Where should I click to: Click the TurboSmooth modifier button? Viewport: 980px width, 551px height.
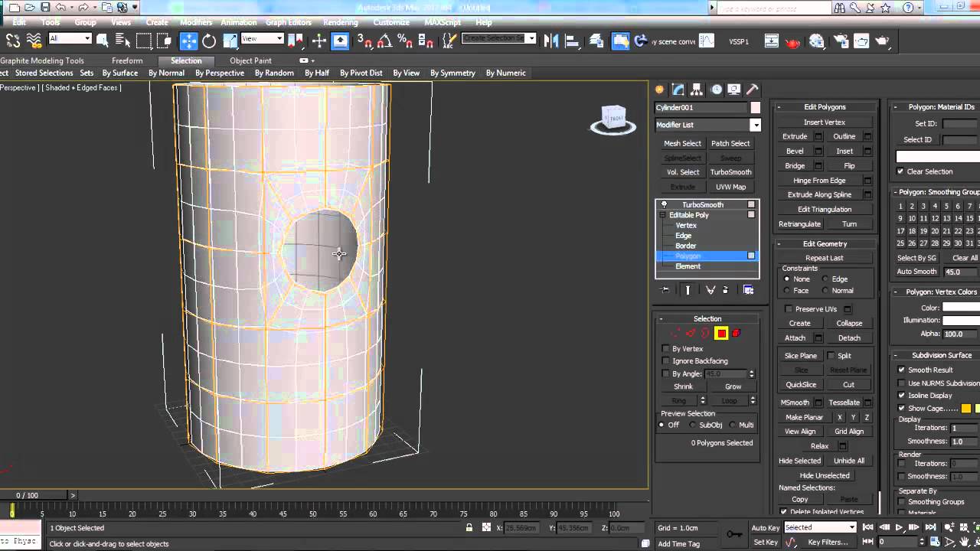point(730,172)
